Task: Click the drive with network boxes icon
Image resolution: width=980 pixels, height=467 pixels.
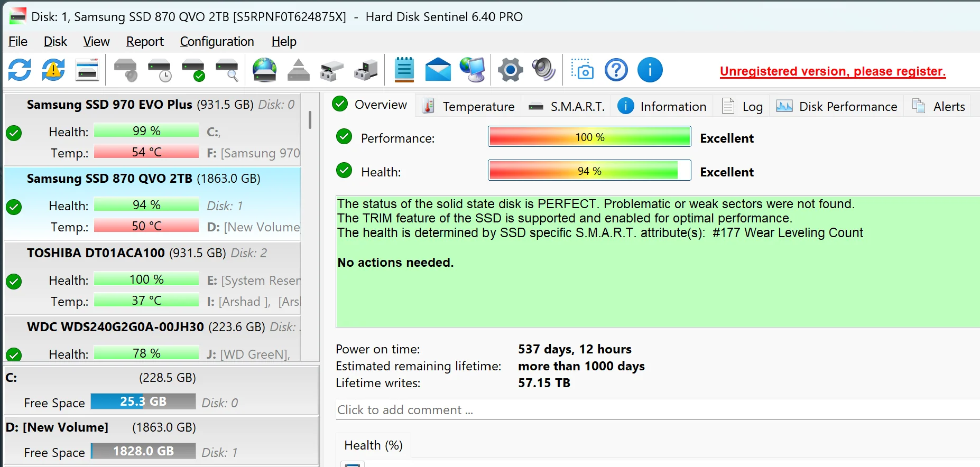Action: tap(332, 70)
